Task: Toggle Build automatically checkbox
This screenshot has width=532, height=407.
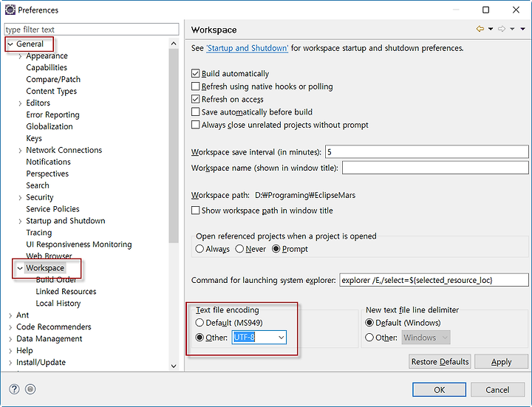Action: pos(195,74)
